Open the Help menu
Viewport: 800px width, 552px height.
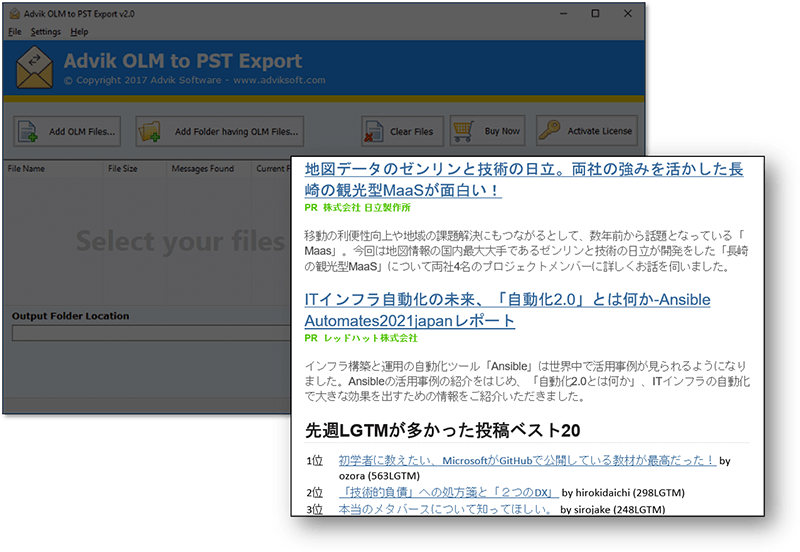coord(79,32)
